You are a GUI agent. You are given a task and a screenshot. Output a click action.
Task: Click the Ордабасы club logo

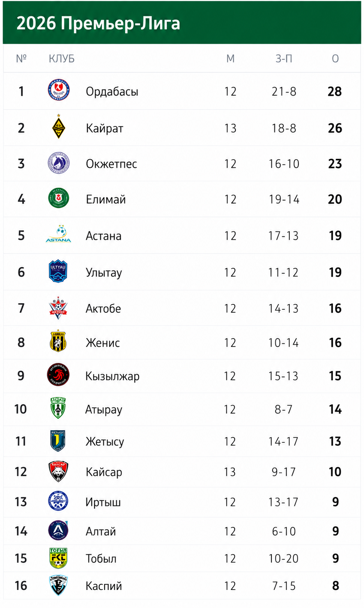click(x=58, y=90)
